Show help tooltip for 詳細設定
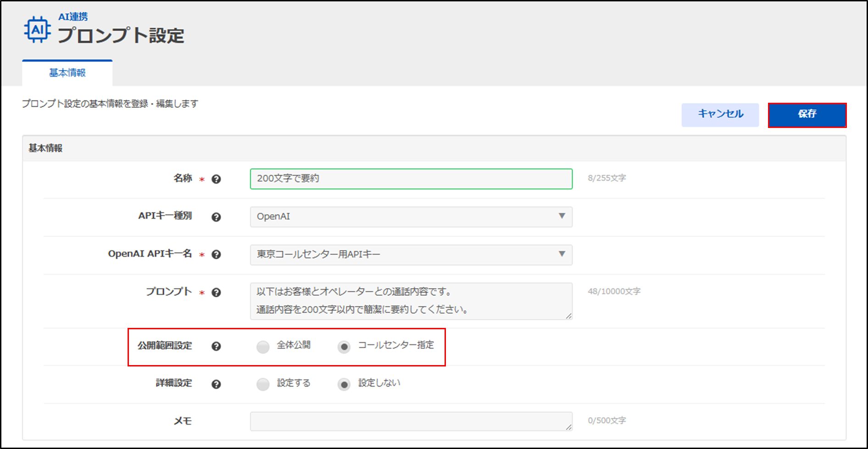 click(216, 384)
